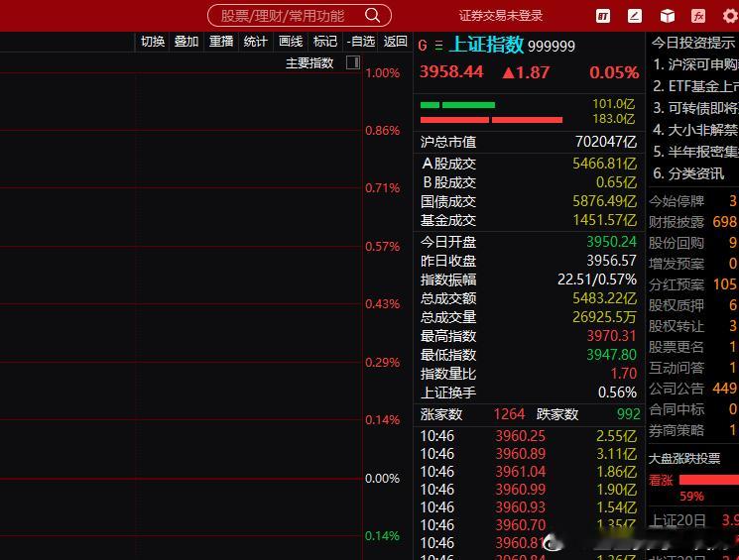This screenshot has height=560, width=739.
Task: Click the G icon beside 上证指数
Action: (423, 46)
